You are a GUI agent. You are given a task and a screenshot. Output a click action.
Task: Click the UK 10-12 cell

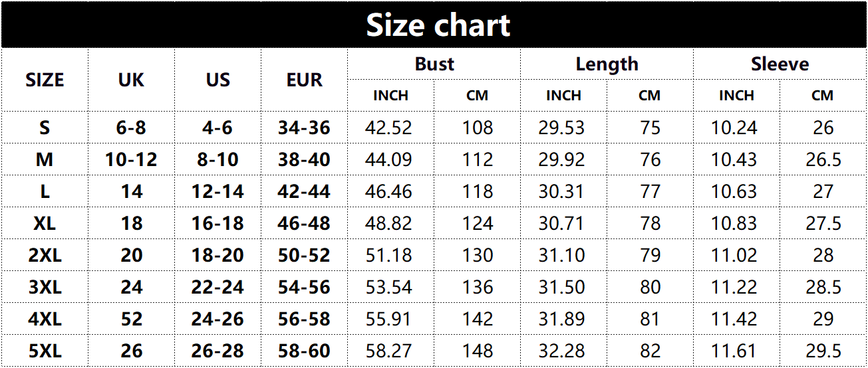(131, 159)
